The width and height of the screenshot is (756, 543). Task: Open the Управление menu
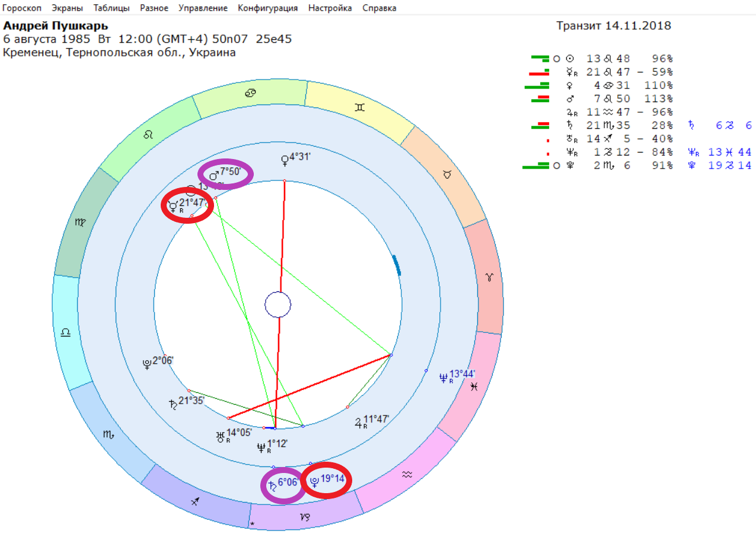coord(203,8)
